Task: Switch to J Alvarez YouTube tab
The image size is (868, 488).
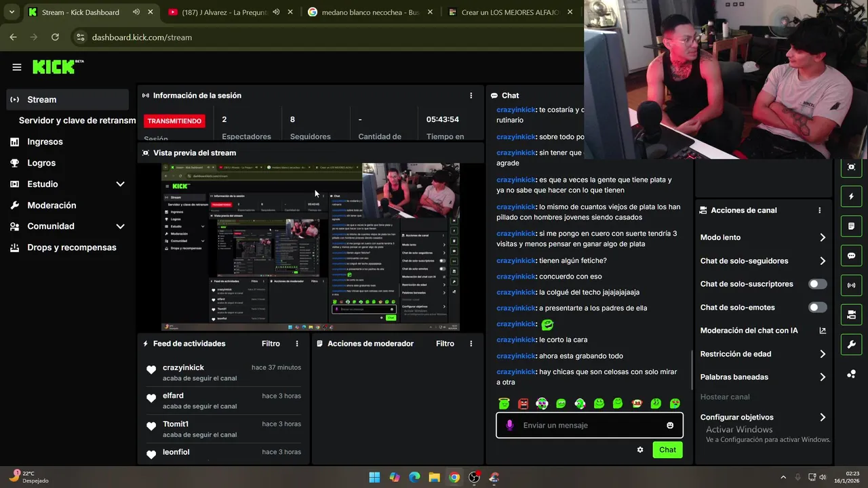Action: pyautogui.click(x=231, y=12)
